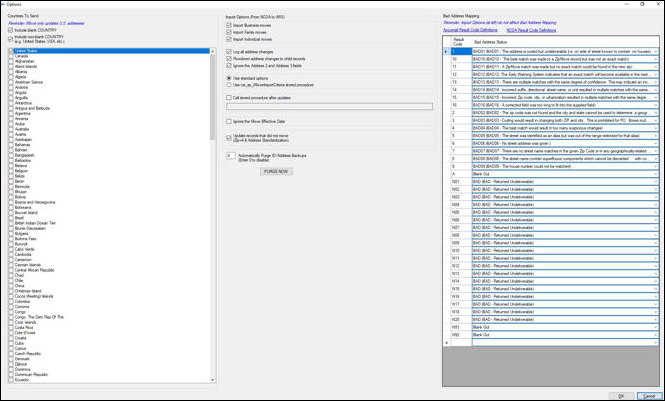The width and height of the screenshot is (665, 401).
Task: Uncheck Import Family moves
Action: [229, 32]
